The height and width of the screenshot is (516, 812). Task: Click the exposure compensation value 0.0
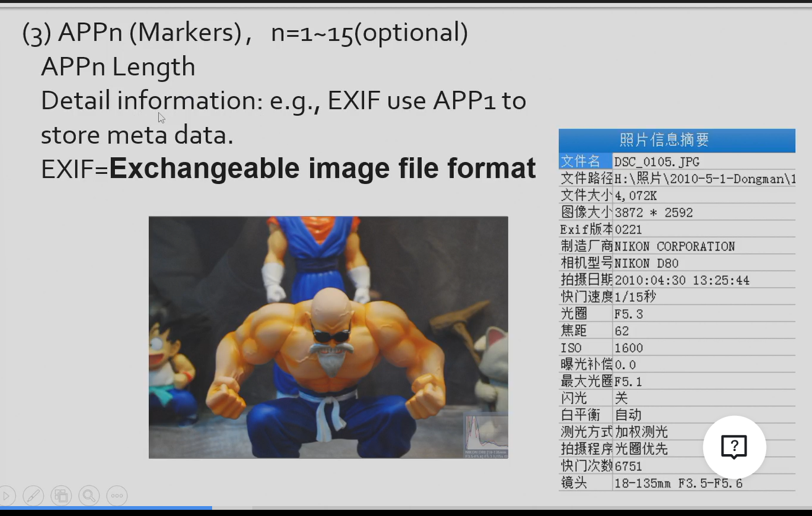625,364
